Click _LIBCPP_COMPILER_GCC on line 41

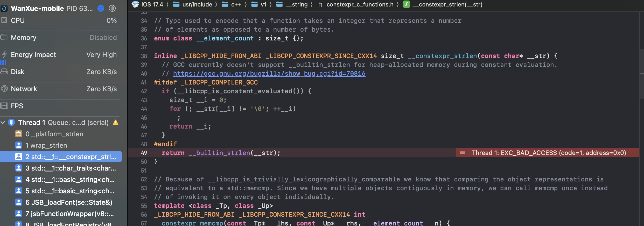click(x=219, y=82)
